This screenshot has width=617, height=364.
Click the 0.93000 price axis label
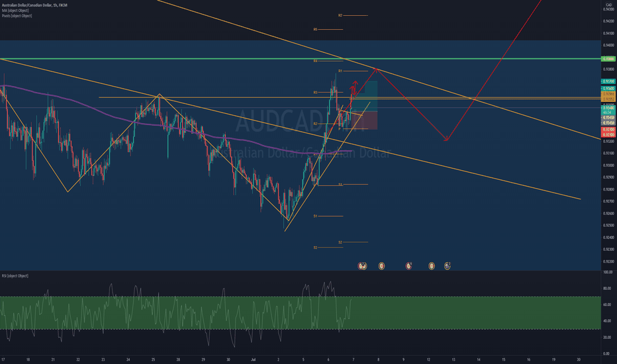(608, 165)
